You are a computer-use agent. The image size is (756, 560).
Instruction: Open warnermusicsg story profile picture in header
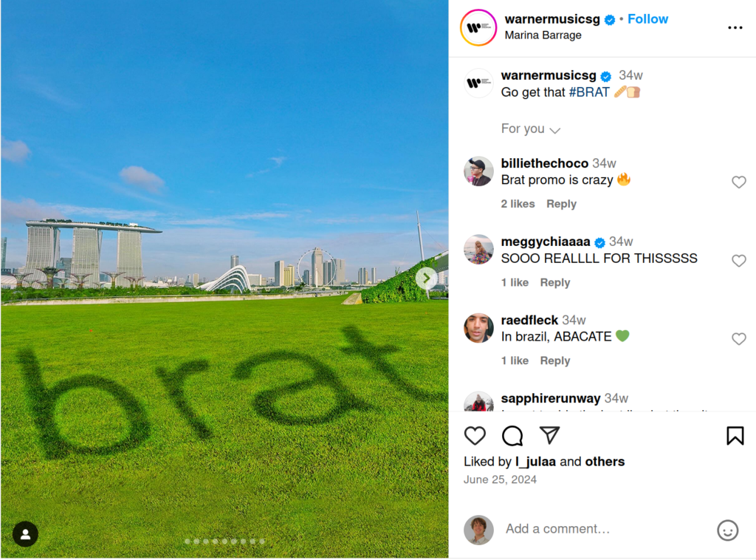click(x=478, y=28)
